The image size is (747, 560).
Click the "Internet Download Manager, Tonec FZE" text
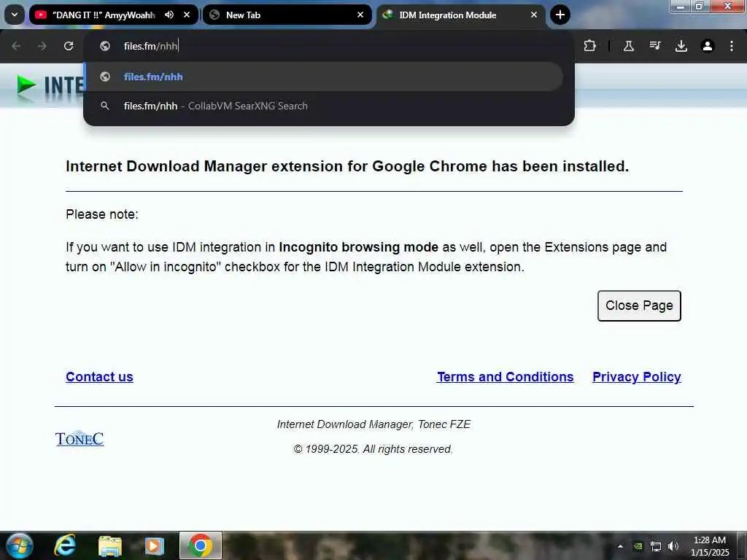pos(373,424)
